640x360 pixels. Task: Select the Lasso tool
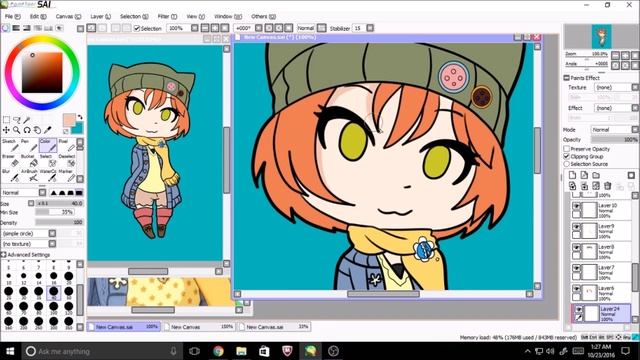click(x=17, y=120)
